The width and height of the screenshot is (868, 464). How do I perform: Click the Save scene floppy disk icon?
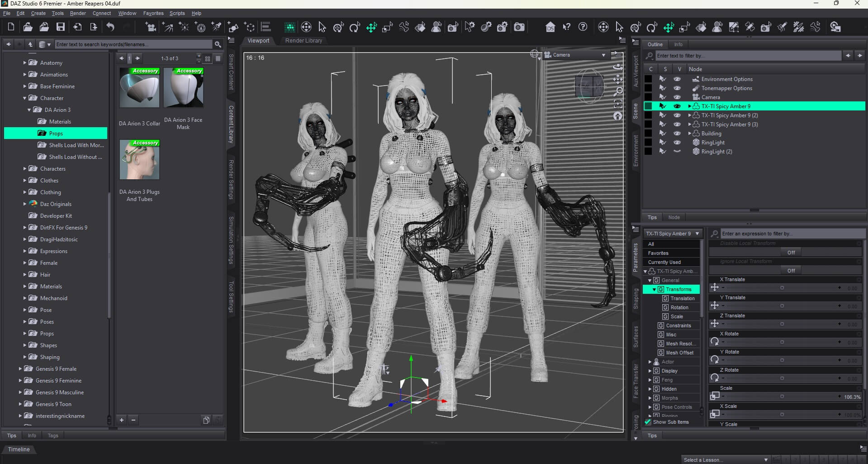click(x=60, y=27)
